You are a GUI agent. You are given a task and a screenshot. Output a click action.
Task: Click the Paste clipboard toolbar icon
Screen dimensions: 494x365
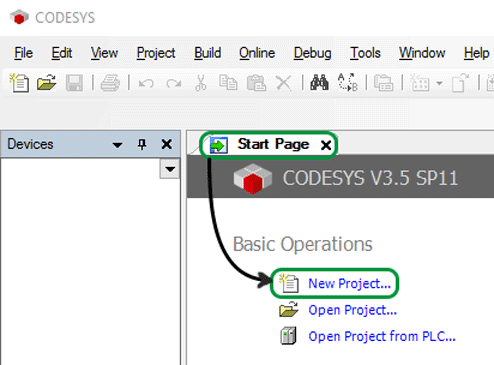click(x=256, y=83)
